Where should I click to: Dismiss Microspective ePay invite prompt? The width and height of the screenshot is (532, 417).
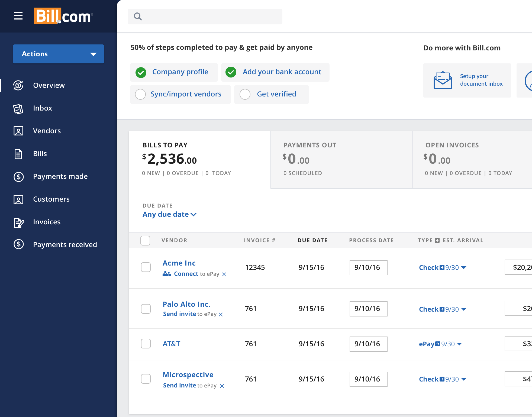point(222,386)
